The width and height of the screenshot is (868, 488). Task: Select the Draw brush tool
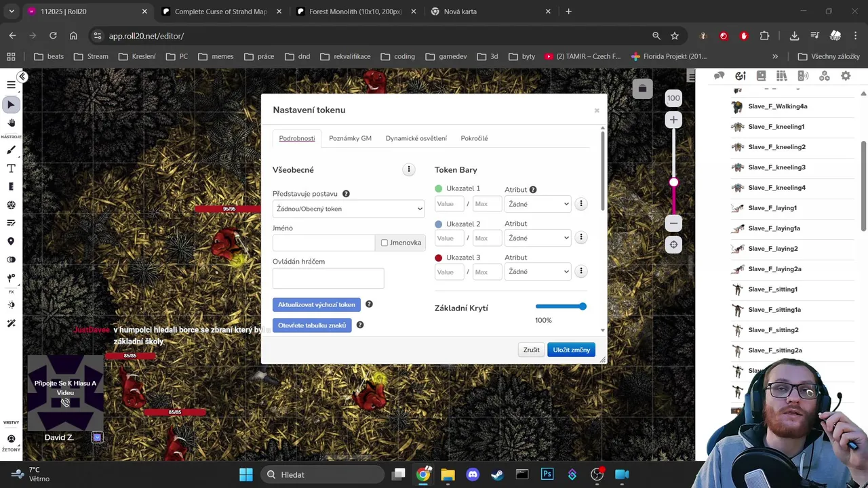pos(11,150)
